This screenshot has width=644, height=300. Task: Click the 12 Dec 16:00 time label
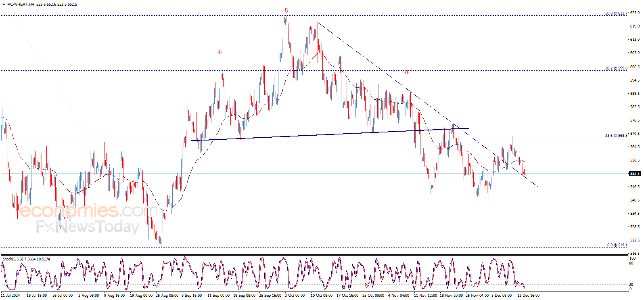[x=528, y=296]
